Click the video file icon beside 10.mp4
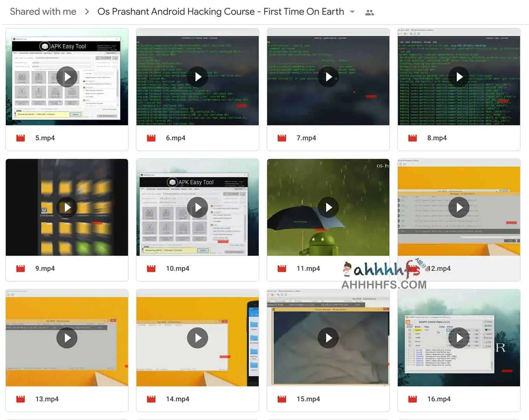This screenshot has height=420, width=529. 151,268
